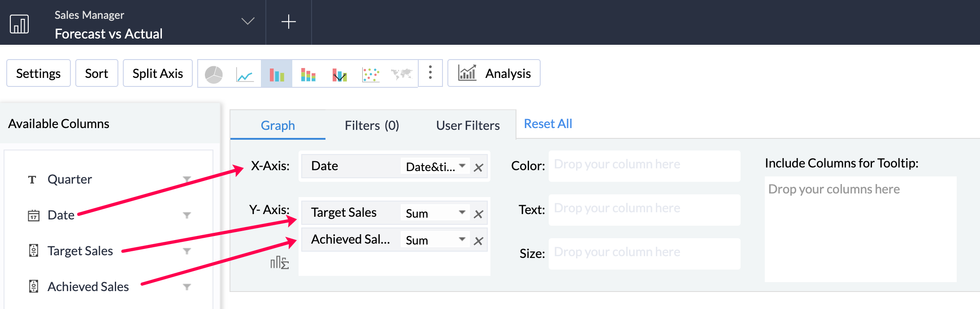Select the line chart type icon
This screenshot has width=980, height=309.
[245, 74]
